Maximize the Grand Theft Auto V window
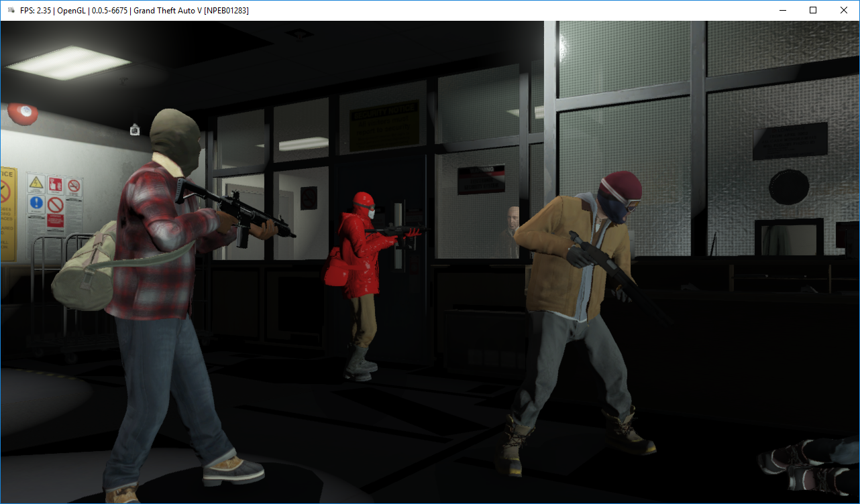 (x=813, y=11)
